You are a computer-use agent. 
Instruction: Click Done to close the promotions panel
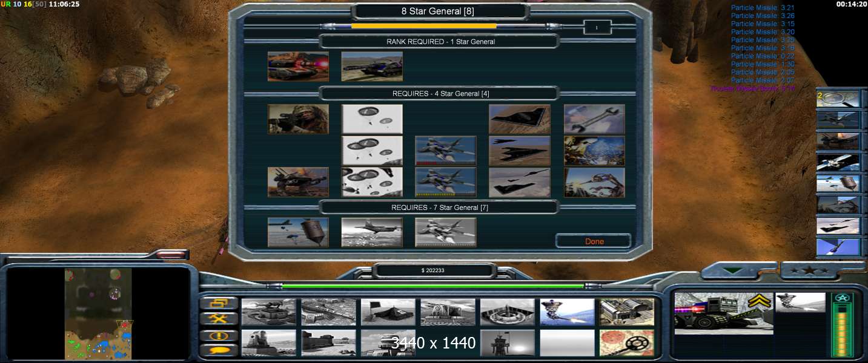(x=594, y=241)
